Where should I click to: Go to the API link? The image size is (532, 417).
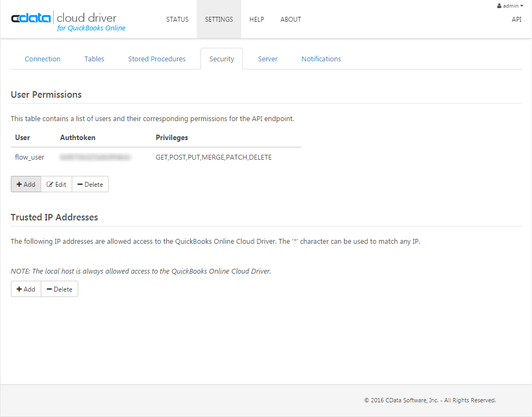tap(516, 20)
